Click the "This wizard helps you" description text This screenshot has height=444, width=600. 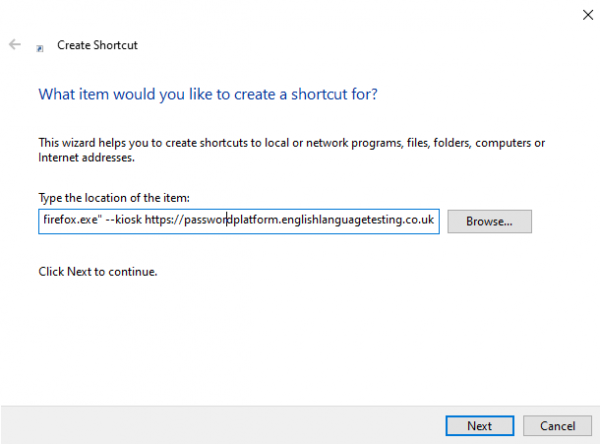click(x=292, y=143)
